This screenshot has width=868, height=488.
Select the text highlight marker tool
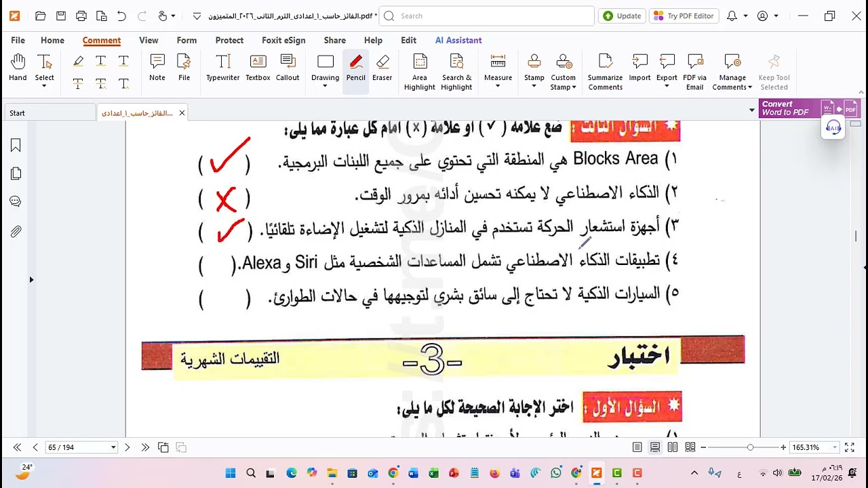78,61
